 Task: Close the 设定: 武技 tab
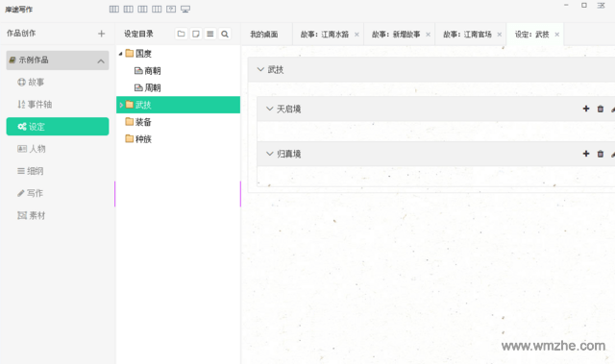557,35
